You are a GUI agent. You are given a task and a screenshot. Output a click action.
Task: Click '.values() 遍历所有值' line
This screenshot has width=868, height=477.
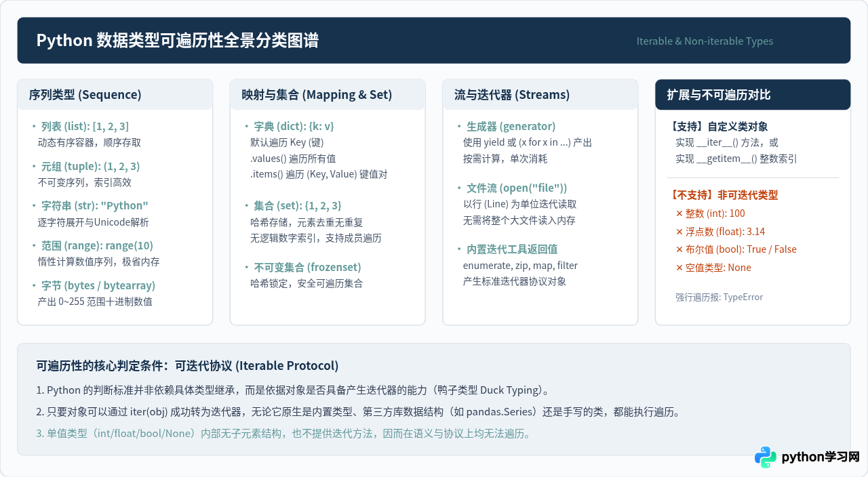tap(293, 159)
